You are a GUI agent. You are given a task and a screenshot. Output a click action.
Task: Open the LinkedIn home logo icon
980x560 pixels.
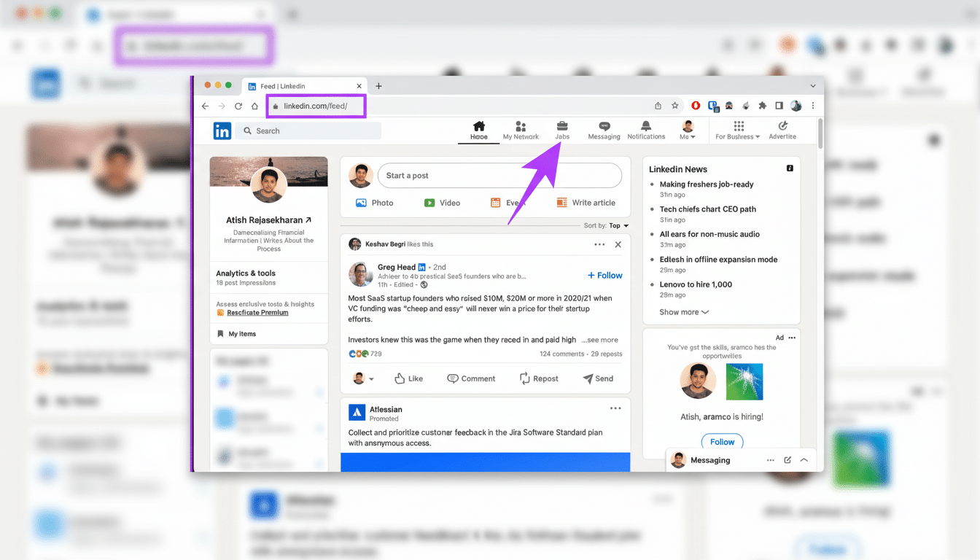tap(222, 130)
